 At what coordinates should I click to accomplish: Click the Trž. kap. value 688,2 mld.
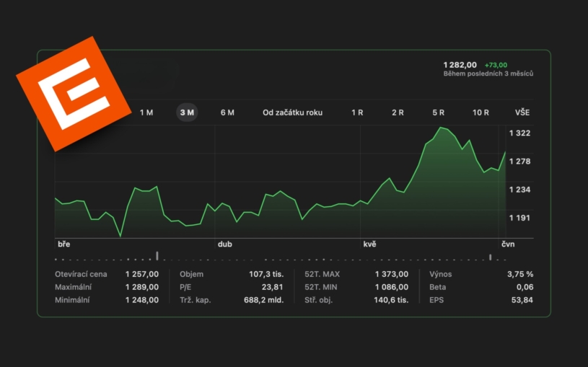click(263, 300)
